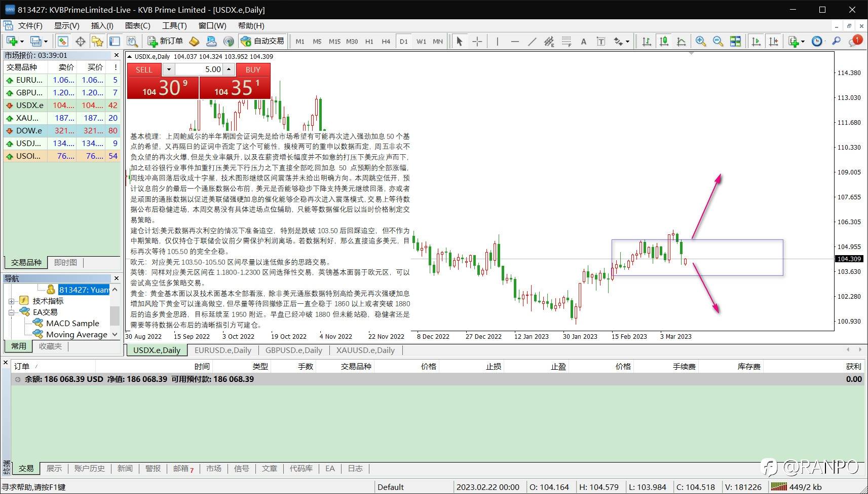
Task: Switch chart to M1 timeframe
Action: 300,42
